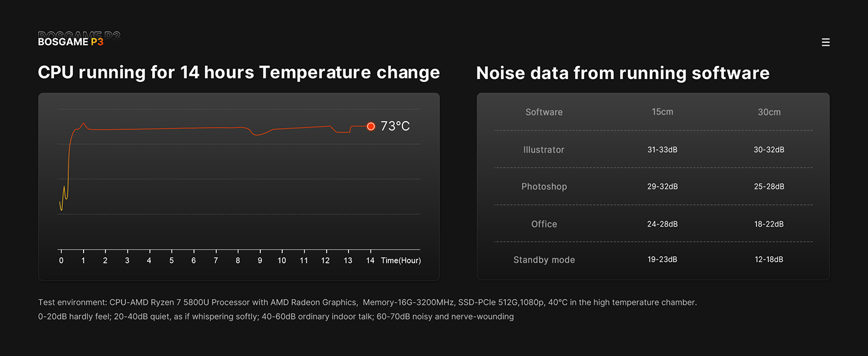Click the Standby 12-18dB value
The width and height of the screenshot is (868, 356).
769,260
